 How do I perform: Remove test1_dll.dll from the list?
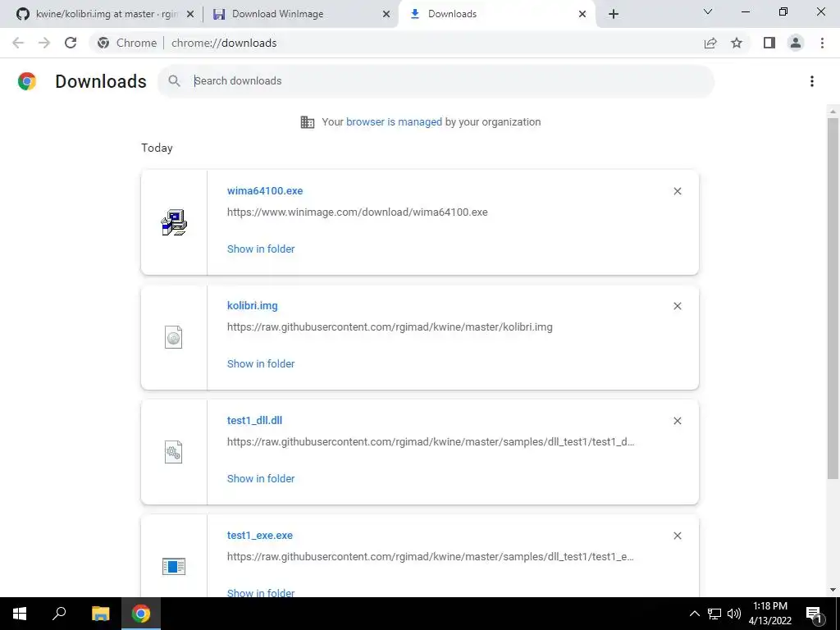pos(677,421)
